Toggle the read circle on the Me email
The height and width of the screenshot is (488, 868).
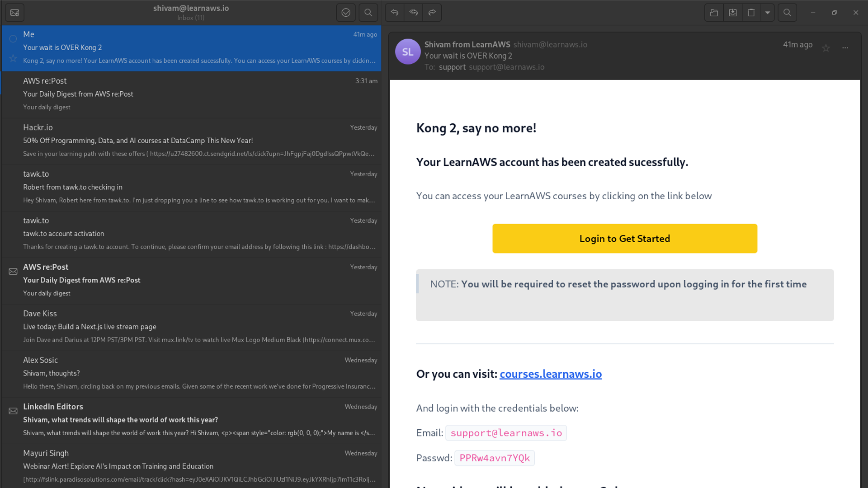click(13, 39)
